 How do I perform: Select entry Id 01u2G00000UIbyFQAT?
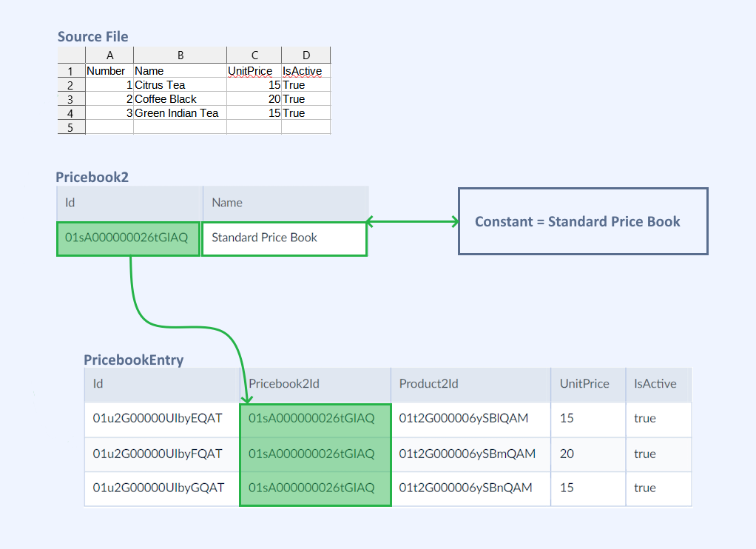[162, 454]
